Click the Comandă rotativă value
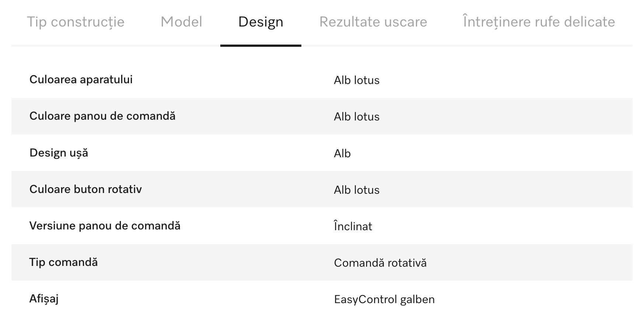 [380, 263]
